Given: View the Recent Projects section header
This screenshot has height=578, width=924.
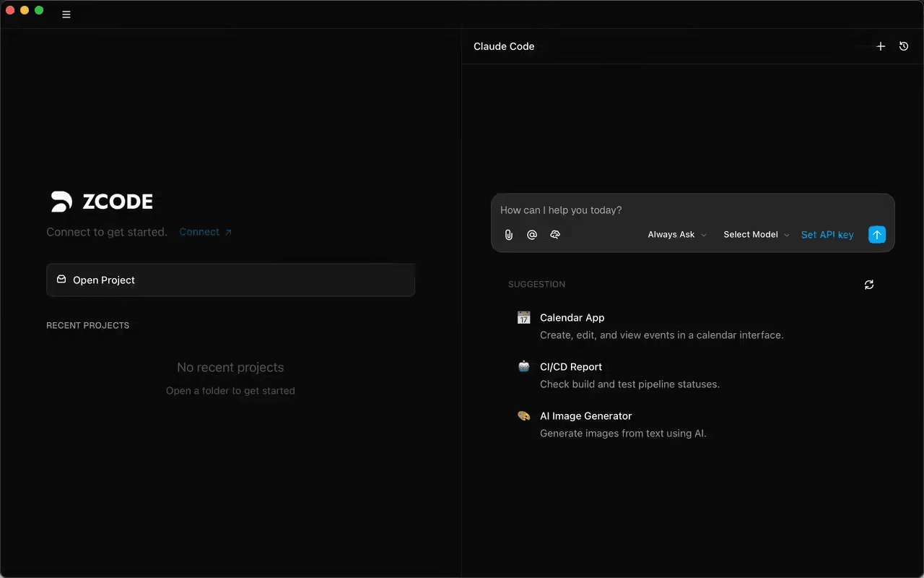Looking at the screenshot, I should click(88, 325).
